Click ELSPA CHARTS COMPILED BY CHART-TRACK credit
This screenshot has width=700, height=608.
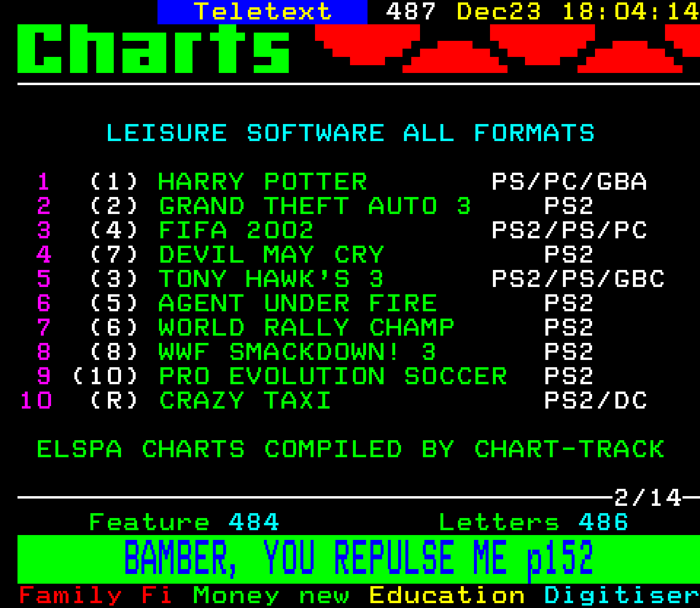pos(350,449)
